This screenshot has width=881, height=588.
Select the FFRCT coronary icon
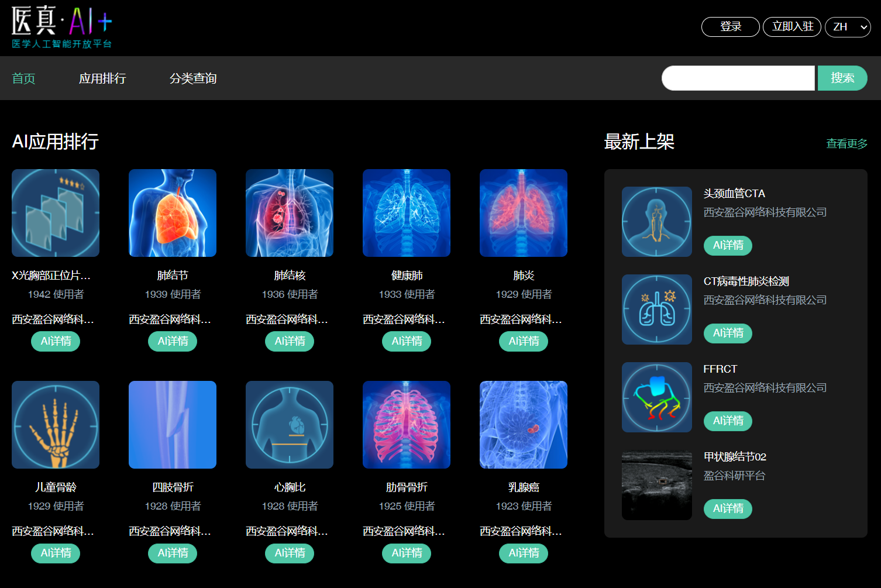656,397
